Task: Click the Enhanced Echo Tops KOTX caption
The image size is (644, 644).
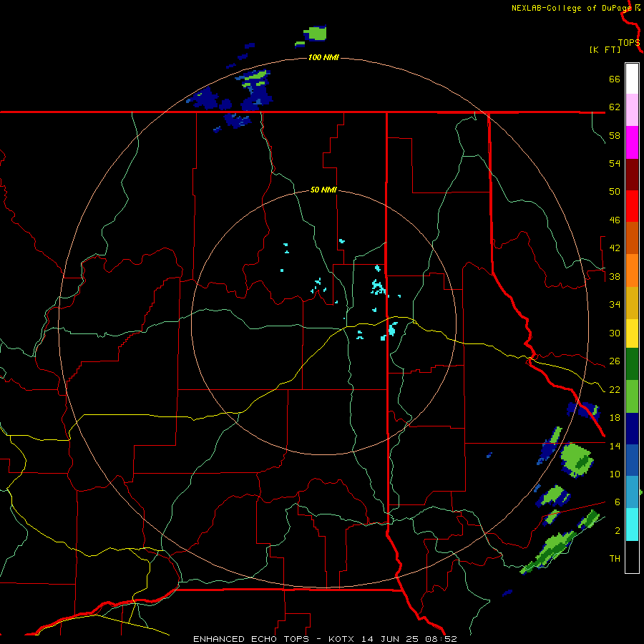Action: click(x=325, y=639)
